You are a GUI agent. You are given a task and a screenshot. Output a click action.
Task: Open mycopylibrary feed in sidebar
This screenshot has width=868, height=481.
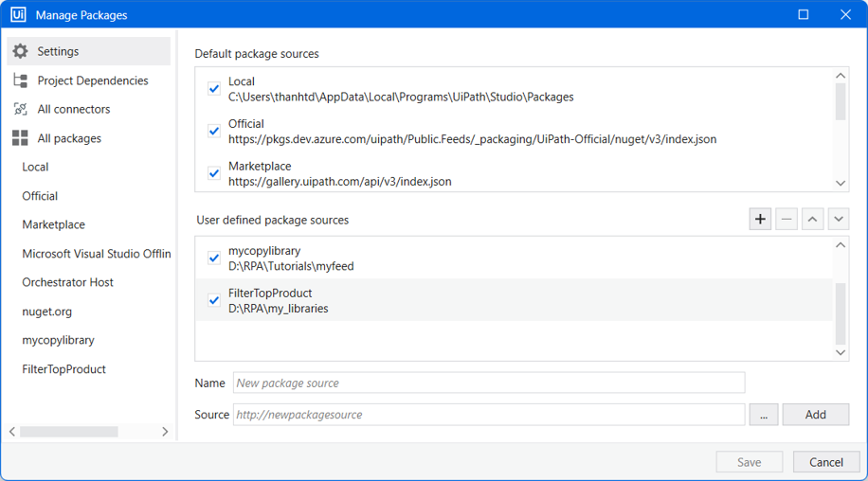(58, 341)
